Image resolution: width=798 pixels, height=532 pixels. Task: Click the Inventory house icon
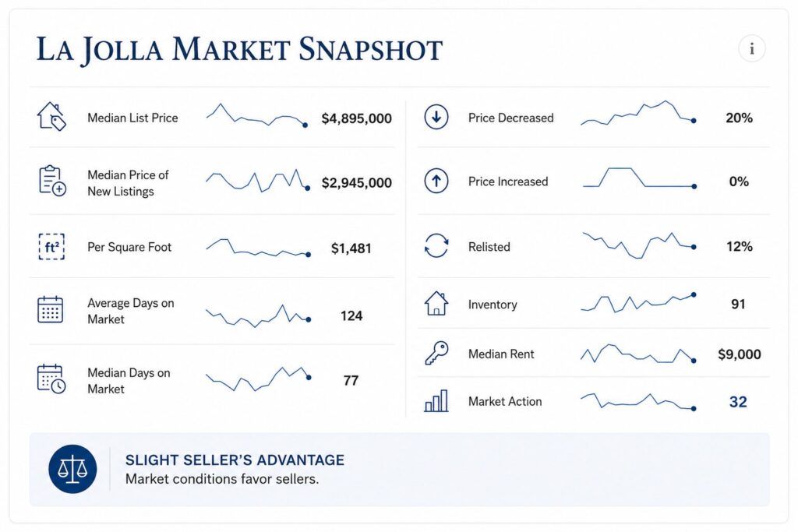pos(436,303)
